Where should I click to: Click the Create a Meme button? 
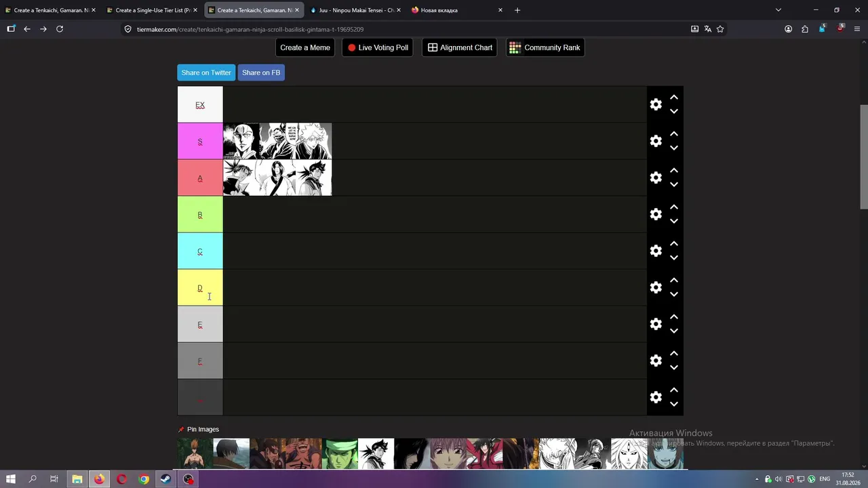(305, 47)
